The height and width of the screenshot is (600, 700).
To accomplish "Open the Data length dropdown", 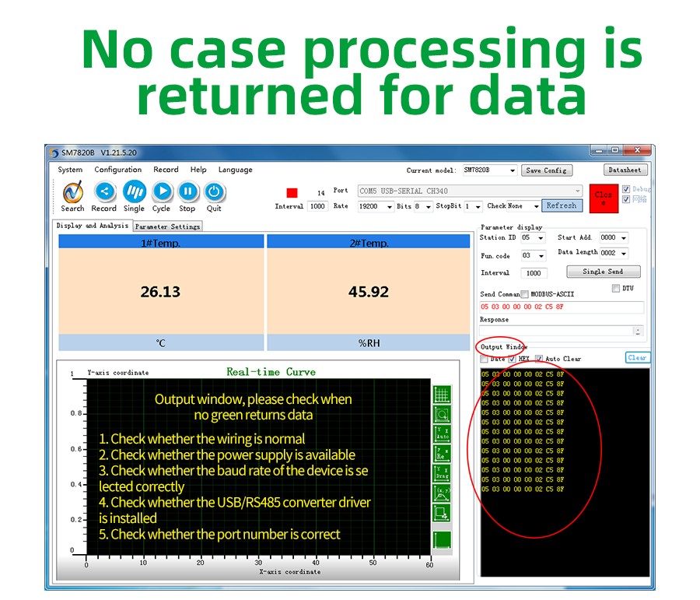I will coord(614,253).
